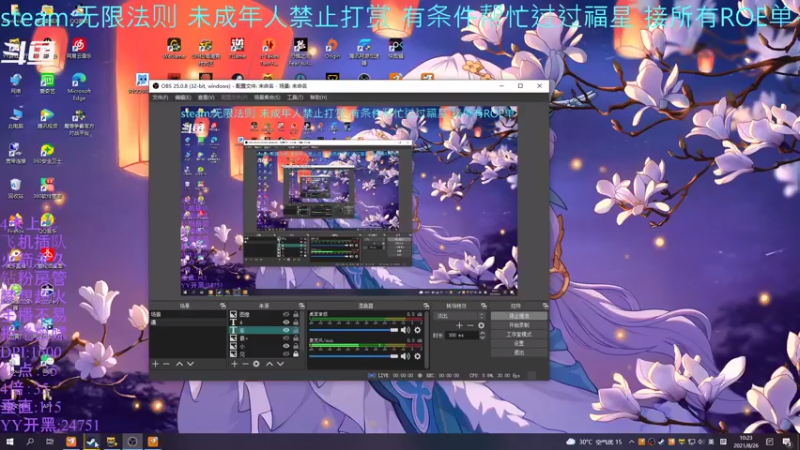Open the Tencent Online Game Accelerator shortcut

364,52
